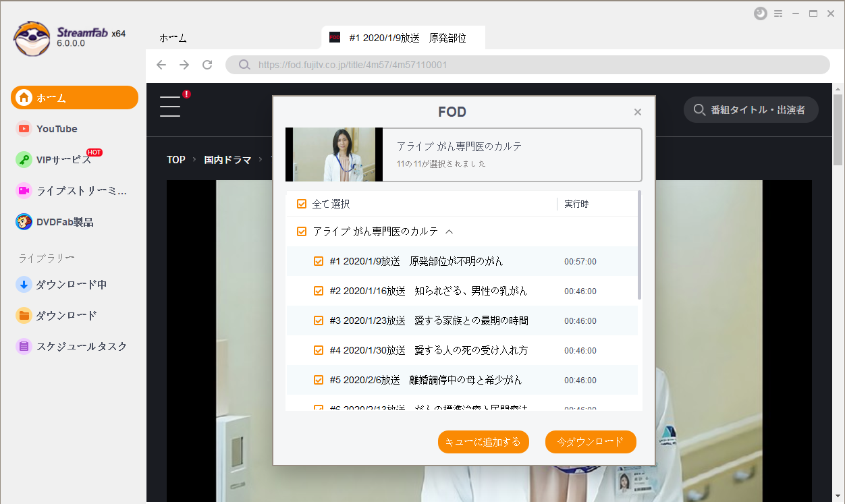Click the web page vertical scrollbar

tap(838, 131)
